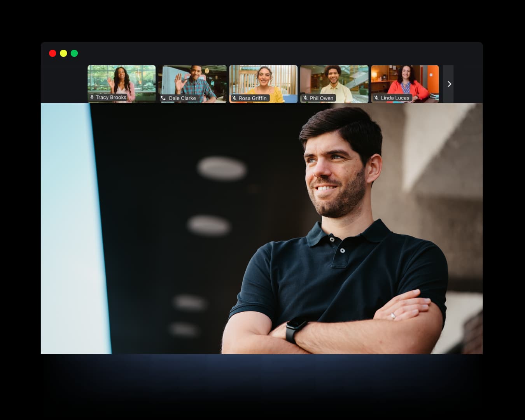Show next participants with right chevron
This screenshot has width=525, height=420.
point(449,84)
